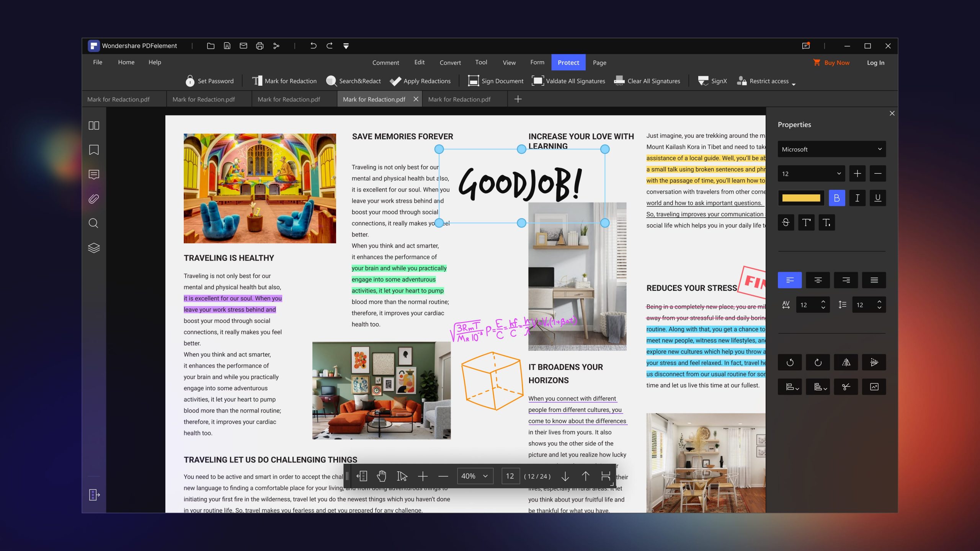Viewport: 980px width, 551px height.
Task: Open the File menu
Action: (98, 62)
